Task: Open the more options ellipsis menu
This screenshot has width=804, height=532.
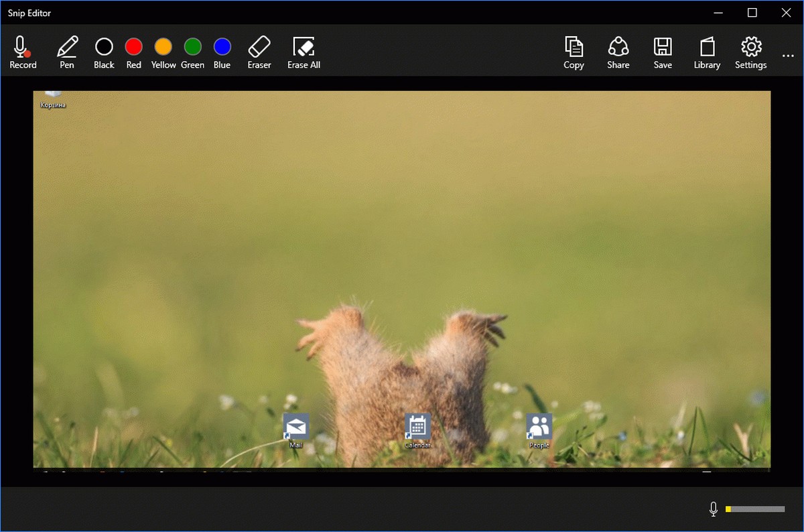Action: [788, 56]
